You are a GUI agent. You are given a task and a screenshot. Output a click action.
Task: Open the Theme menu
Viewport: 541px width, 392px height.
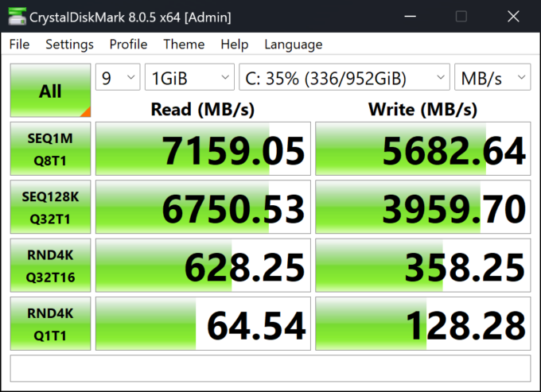click(x=184, y=45)
